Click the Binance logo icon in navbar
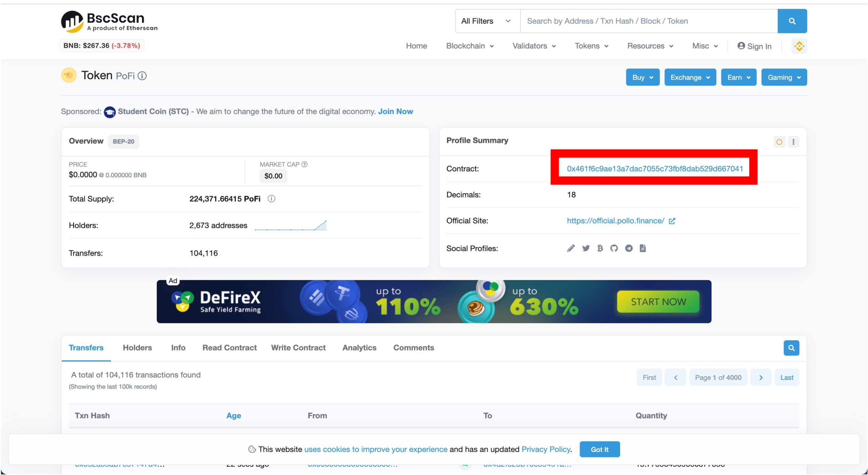Viewport: 868px width, 475px height. point(799,46)
